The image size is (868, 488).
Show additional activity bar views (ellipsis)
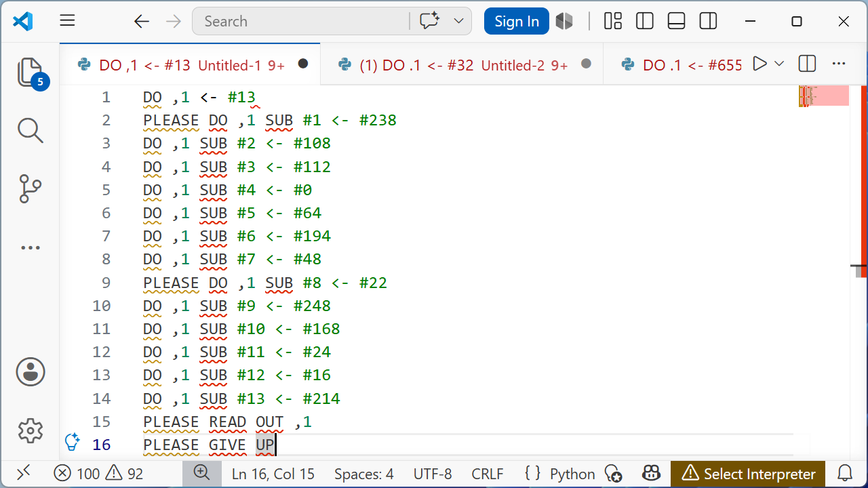[31, 248]
